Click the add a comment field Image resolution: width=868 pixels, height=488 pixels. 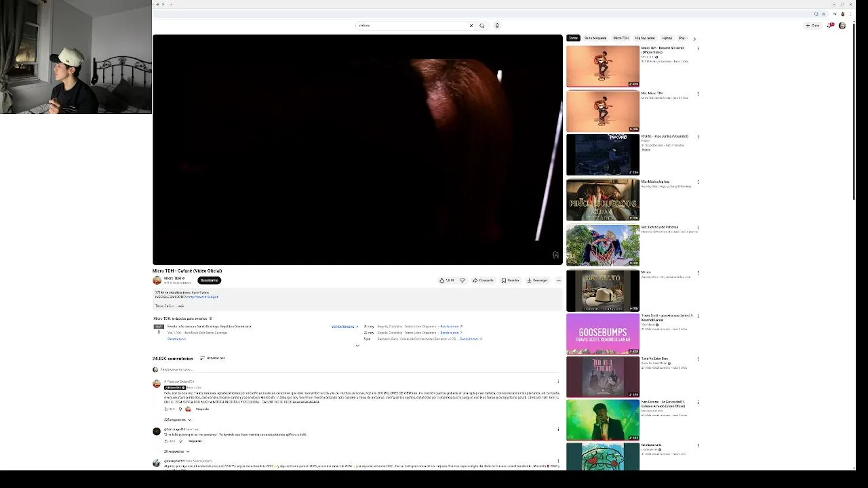point(359,369)
